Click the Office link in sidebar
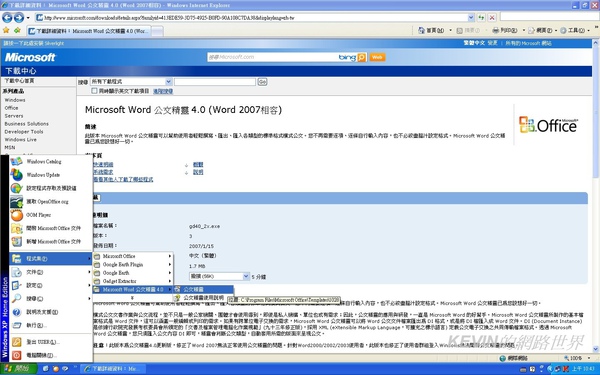Viewport: 600px width, 375px height. point(11,108)
